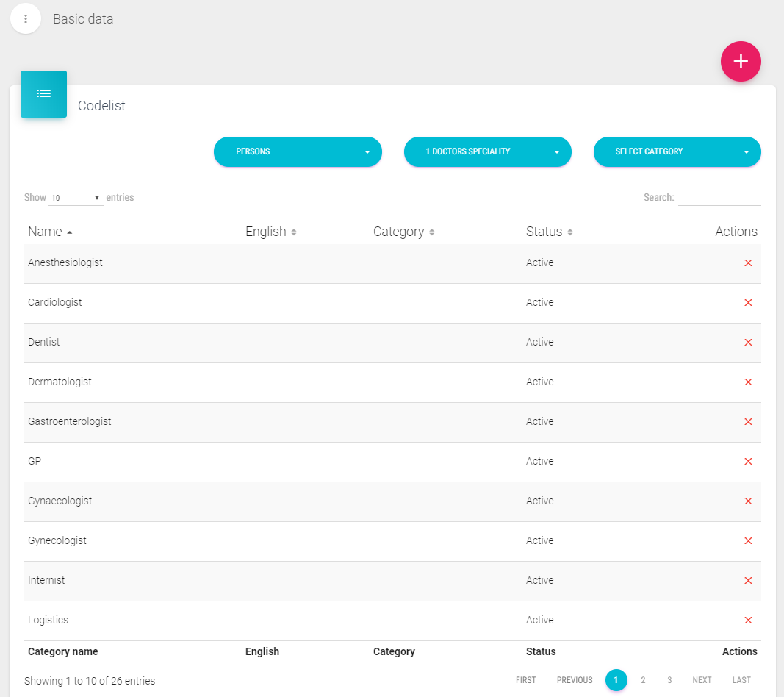Expand the 1 Doctors Speciality dropdown
The height and width of the screenshot is (697, 784).
(x=487, y=151)
